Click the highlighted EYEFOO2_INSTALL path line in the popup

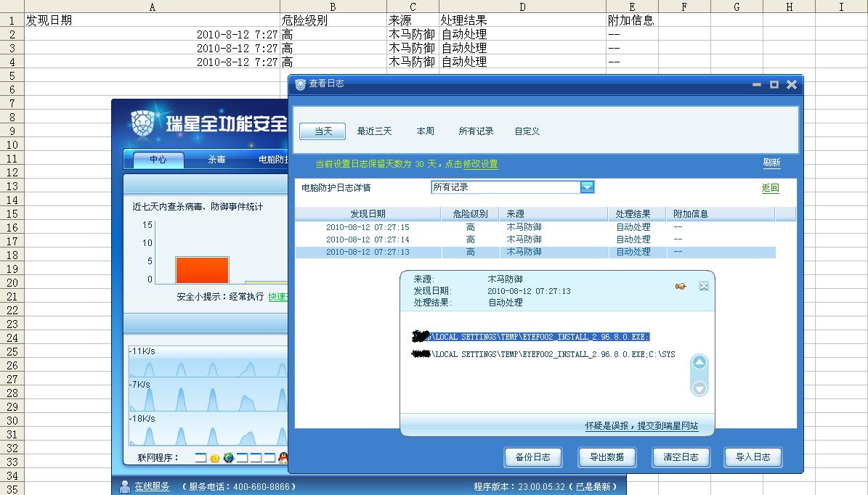(x=531, y=337)
